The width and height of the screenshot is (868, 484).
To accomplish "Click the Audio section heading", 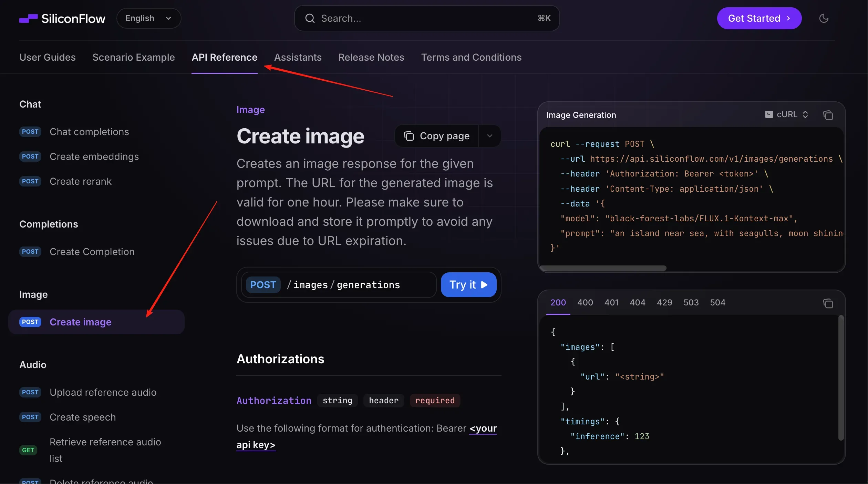I will coord(33,365).
